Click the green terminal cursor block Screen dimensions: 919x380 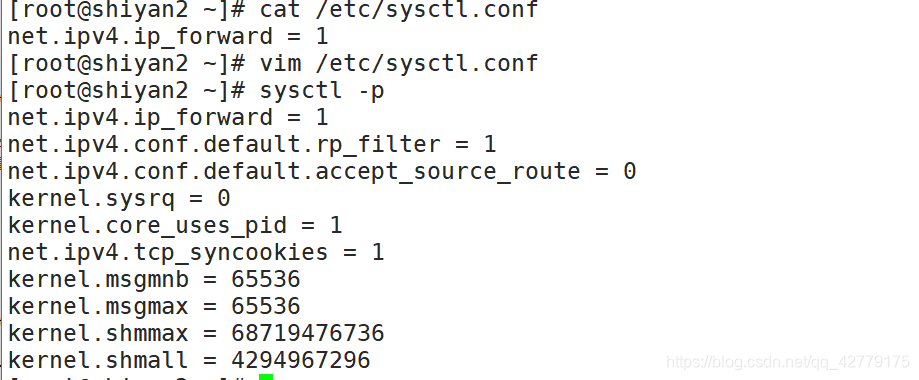coord(266,376)
